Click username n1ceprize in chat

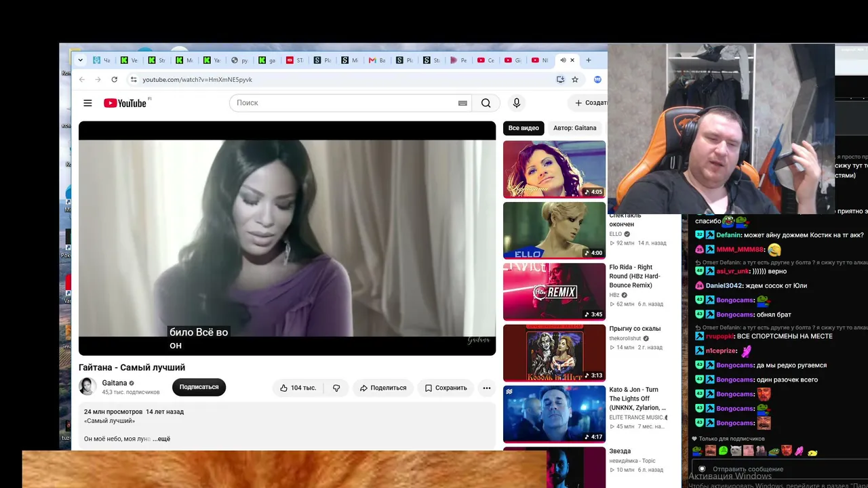pyautogui.click(x=721, y=351)
